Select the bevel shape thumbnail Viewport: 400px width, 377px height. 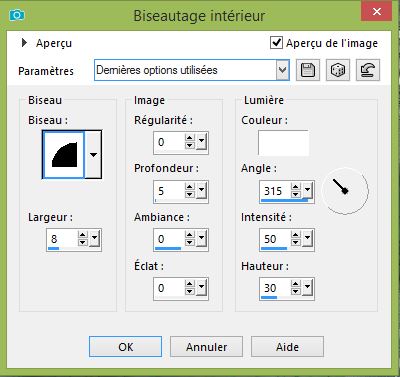pyautogui.click(x=64, y=155)
